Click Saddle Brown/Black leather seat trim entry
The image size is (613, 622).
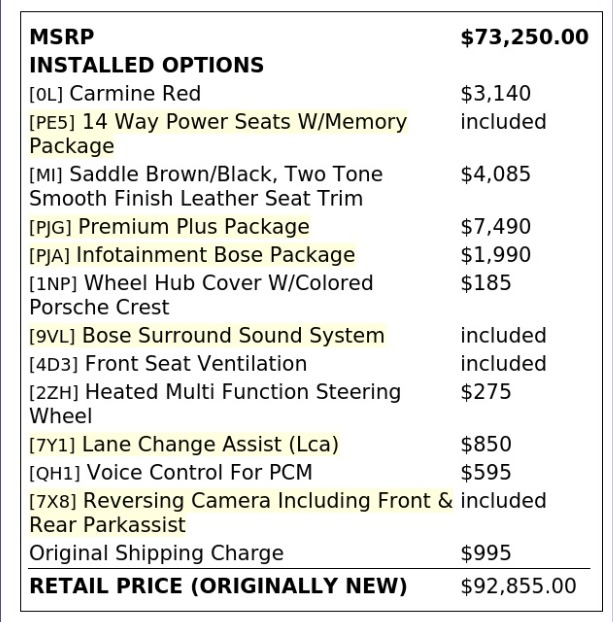(x=206, y=186)
